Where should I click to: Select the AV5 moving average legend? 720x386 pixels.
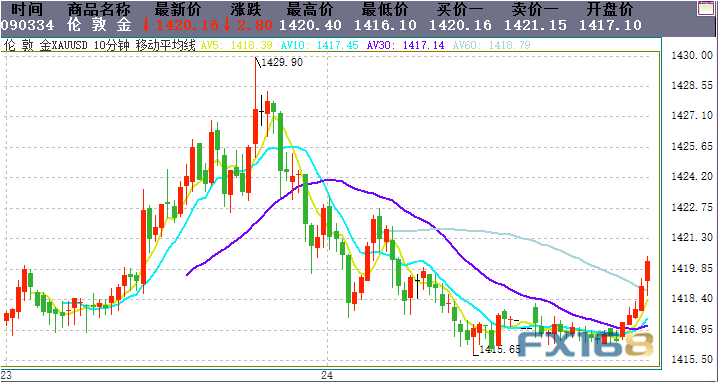[237, 45]
